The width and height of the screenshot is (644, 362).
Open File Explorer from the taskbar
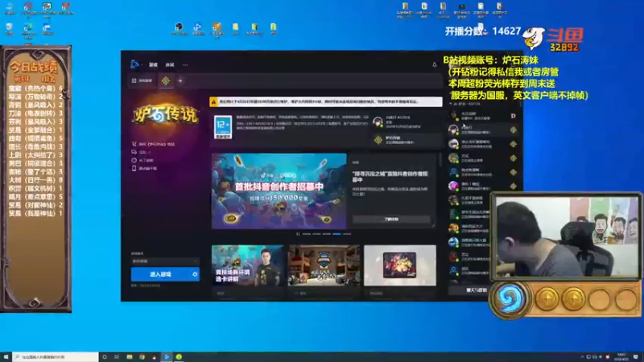click(x=130, y=357)
